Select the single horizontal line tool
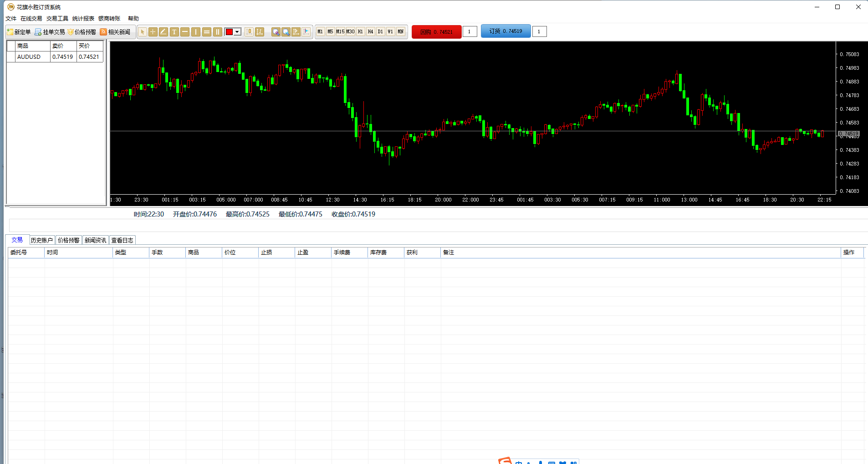 185,32
